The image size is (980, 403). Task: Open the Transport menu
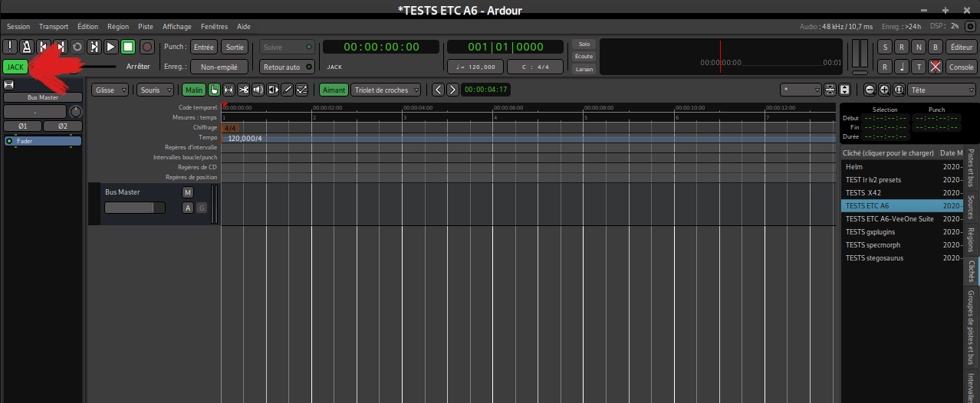[x=54, y=26]
